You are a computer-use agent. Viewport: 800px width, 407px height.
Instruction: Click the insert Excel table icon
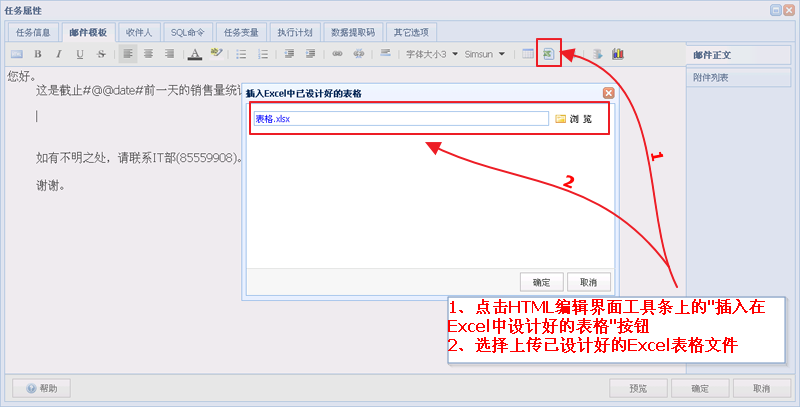548,54
